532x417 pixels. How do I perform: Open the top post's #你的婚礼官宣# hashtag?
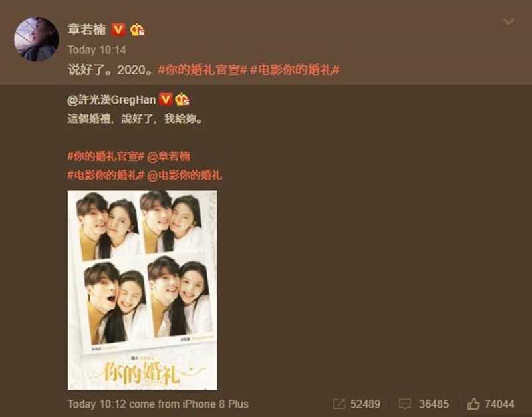[x=202, y=70]
